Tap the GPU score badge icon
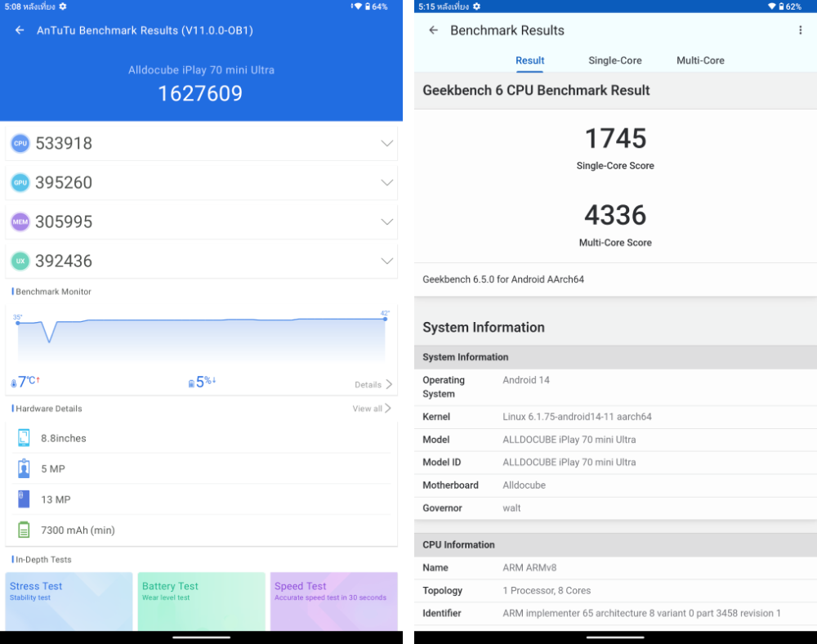817x644 pixels. pyautogui.click(x=20, y=183)
